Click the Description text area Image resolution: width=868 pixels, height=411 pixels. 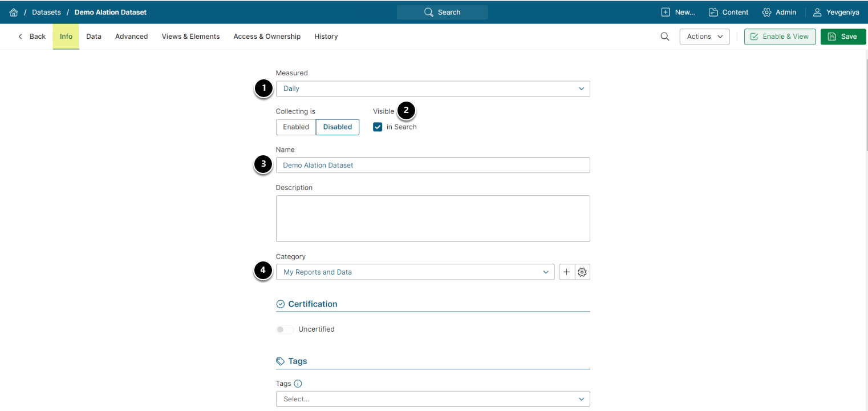[432, 219]
